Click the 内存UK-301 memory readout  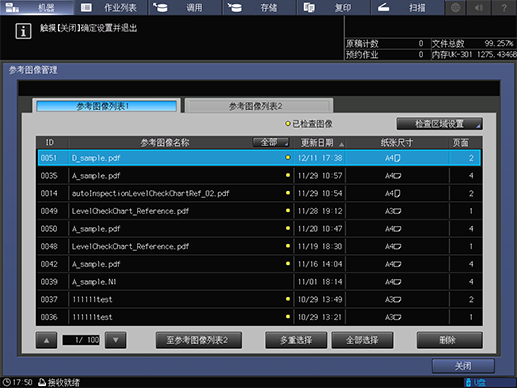(x=474, y=54)
